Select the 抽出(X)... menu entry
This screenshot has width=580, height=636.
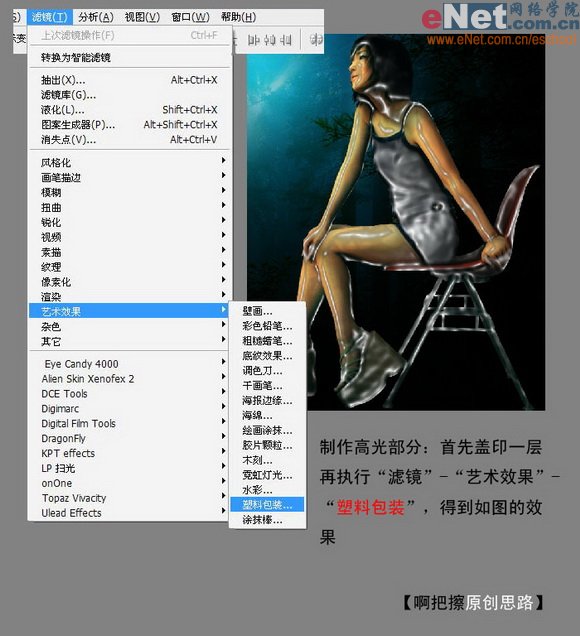point(130,80)
